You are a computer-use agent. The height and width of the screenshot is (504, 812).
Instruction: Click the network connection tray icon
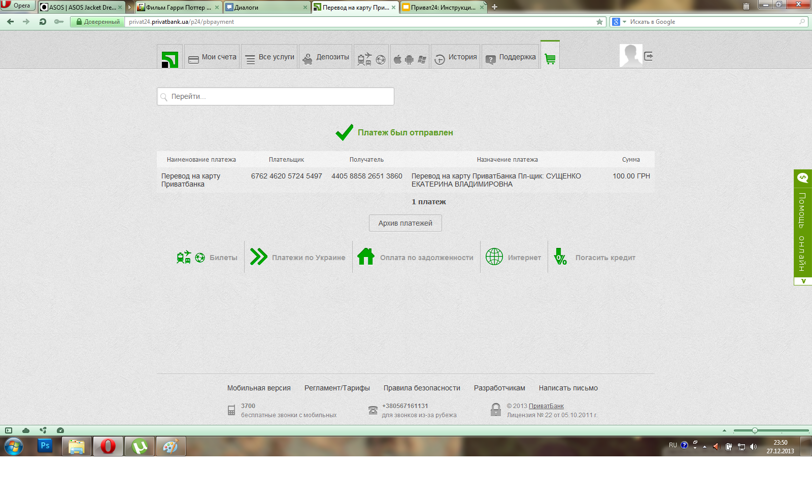[x=741, y=447]
